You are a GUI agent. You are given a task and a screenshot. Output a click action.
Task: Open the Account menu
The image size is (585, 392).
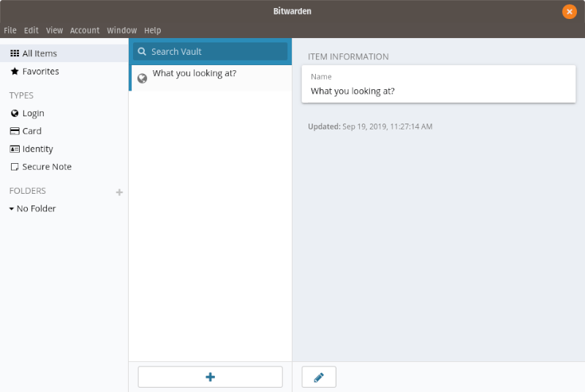[x=85, y=31]
